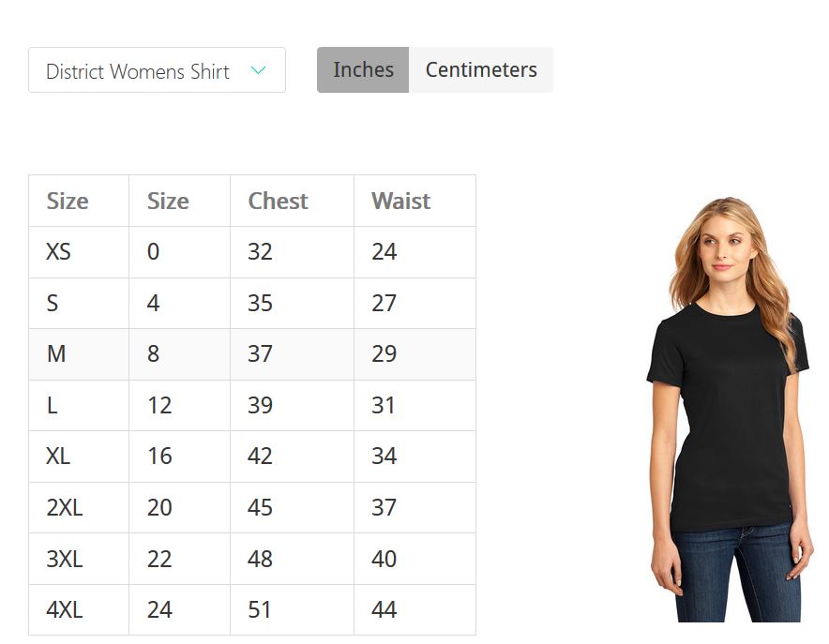Click the Chest column header
This screenshot has height=644, width=829.
pos(279,201)
